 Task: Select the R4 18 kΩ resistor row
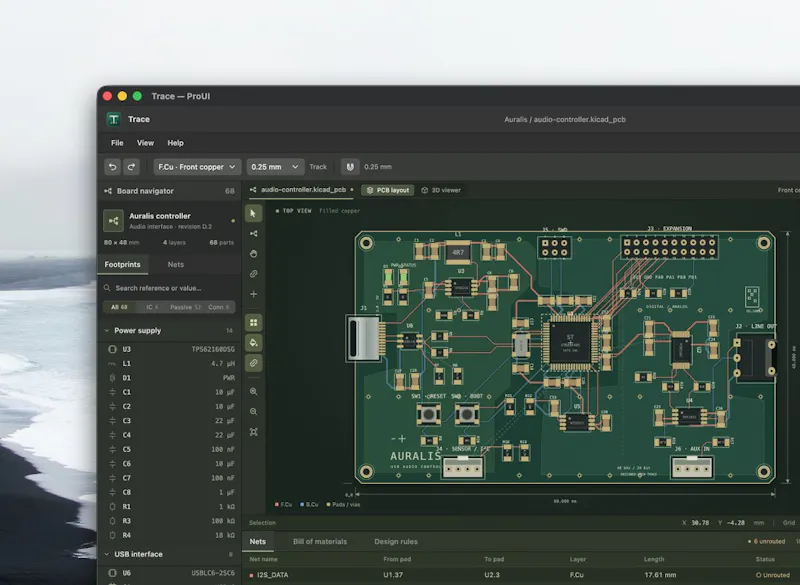click(x=169, y=535)
